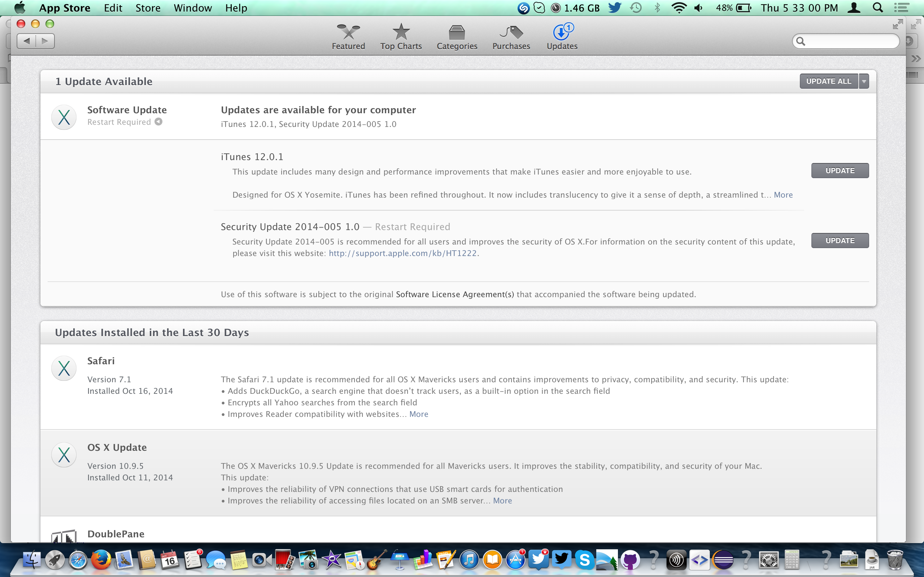The width and height of the screenshot is (924, 577).
Task: Click Update button for iTunes 12.0.1
Action: pyautogui.click(x=840, y=171)
